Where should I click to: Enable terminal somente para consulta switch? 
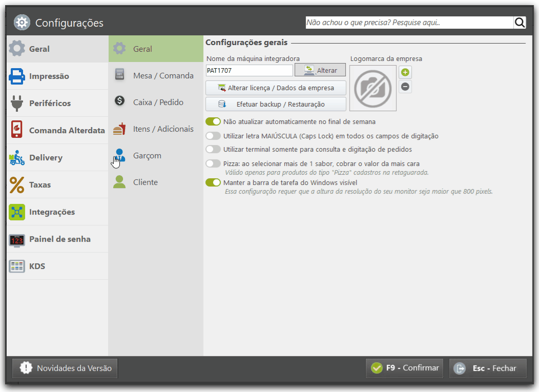click(213, 149)
